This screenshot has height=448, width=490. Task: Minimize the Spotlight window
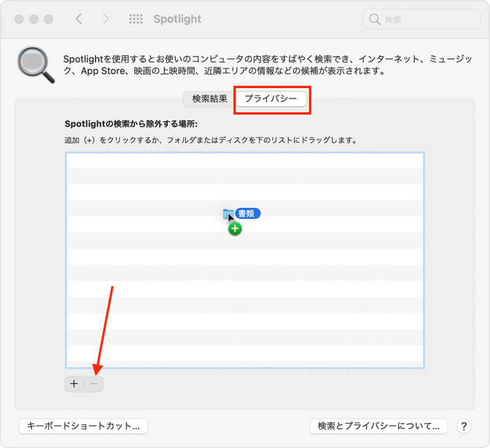click(32, 19)
